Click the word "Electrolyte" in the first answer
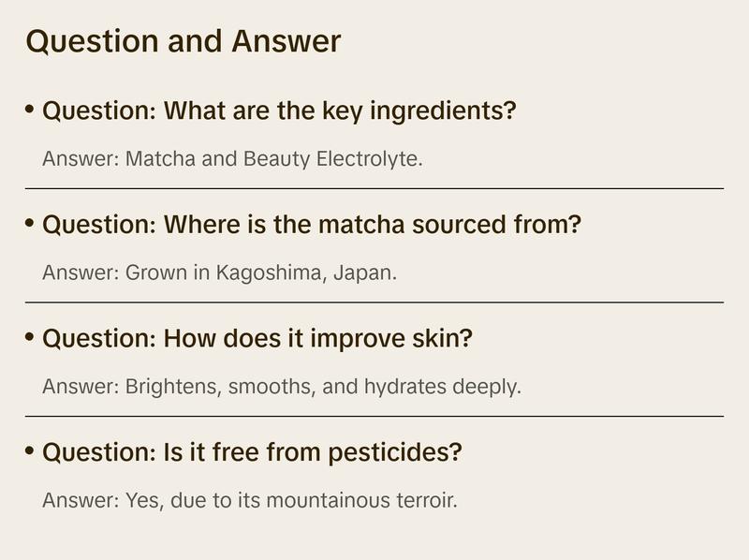 point(368,159)
